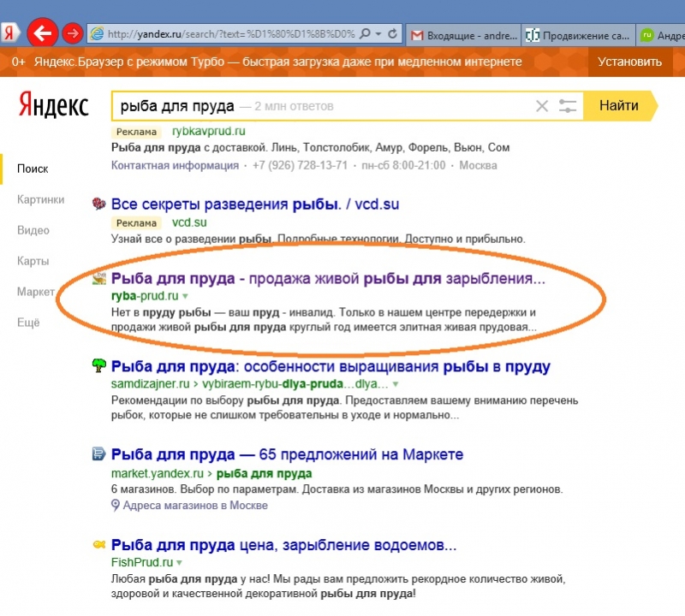The width and height of the screenshot is (685, 616).
Task: Click the browser back arrow button
Action: tap(42, 33)
